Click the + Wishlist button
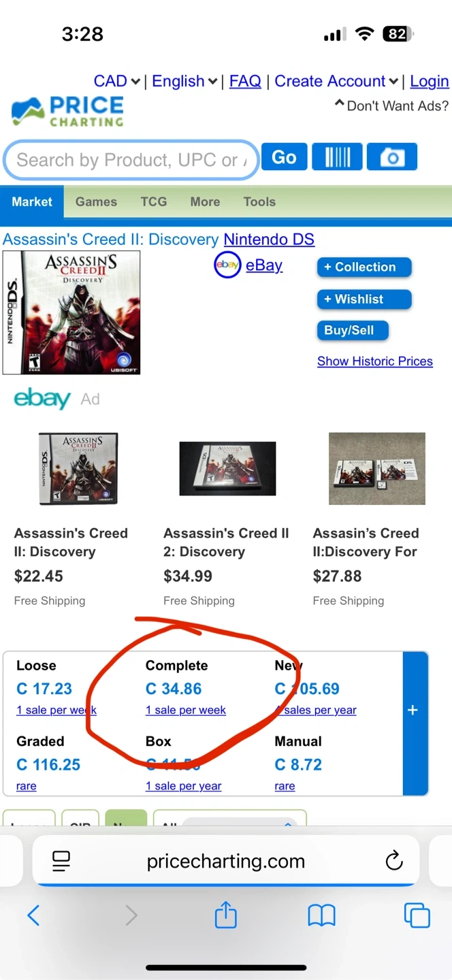The image size is (452, 980). coord(364,299)
